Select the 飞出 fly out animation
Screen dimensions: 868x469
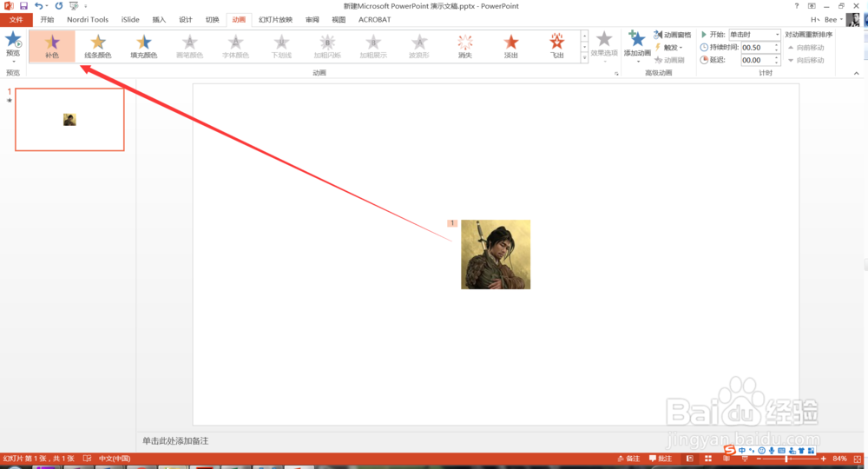pyautogui.click(x=557, y=45)
